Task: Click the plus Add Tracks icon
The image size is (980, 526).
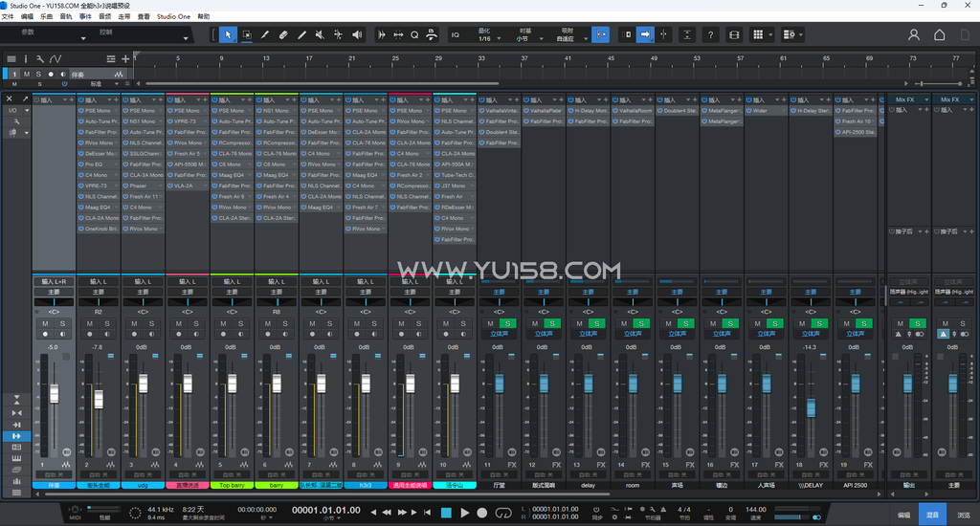Action: pyautogui.click(x=125, y=58)
